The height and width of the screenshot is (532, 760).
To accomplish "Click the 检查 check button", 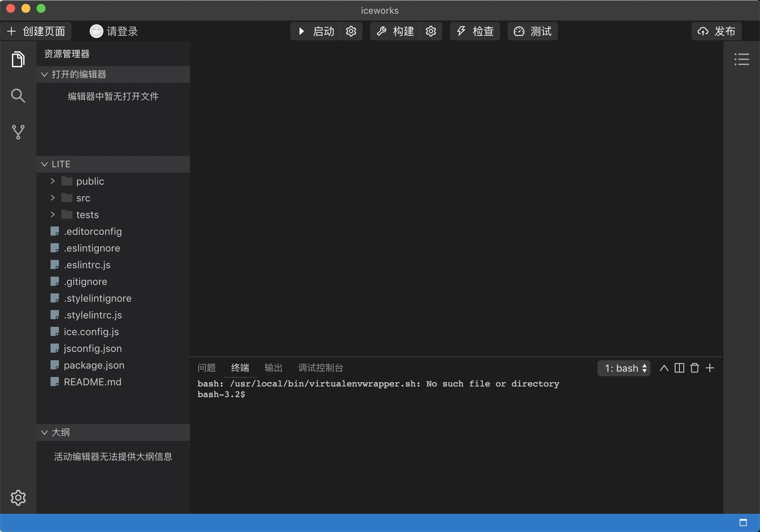I will tap(475, 31).
